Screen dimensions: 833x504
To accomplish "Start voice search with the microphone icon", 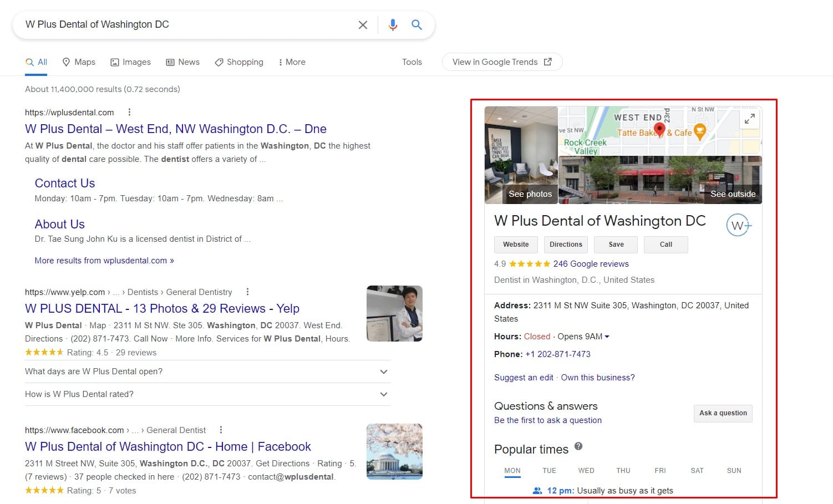I will pyautogui.click(x=393, y=25).
